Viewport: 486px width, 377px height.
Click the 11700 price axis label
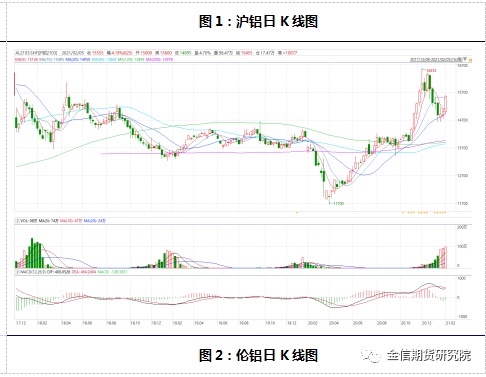tap(463, 203)
